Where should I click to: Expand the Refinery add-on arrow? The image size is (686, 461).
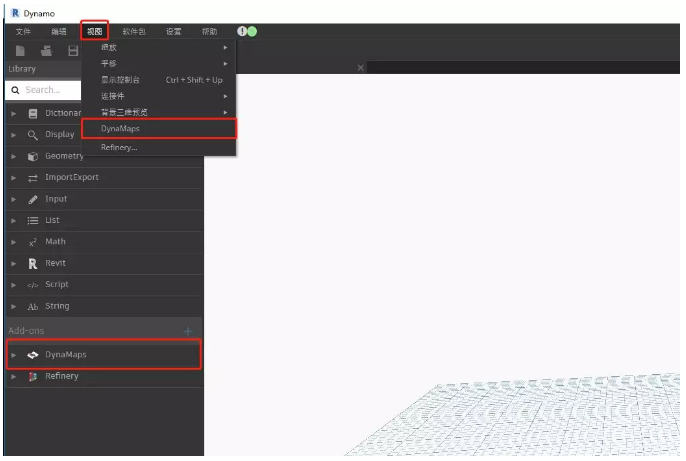point(14,377)
